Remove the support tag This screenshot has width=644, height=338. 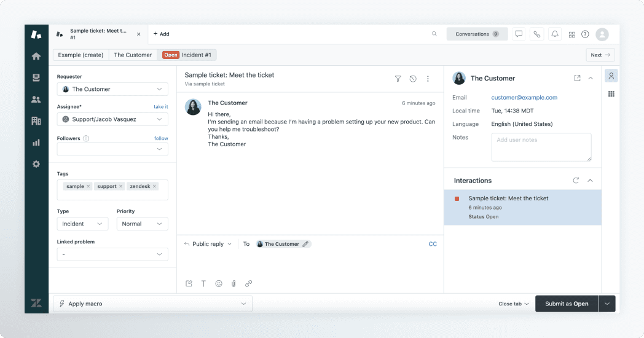pyautogui.click(x=120, y=186)
